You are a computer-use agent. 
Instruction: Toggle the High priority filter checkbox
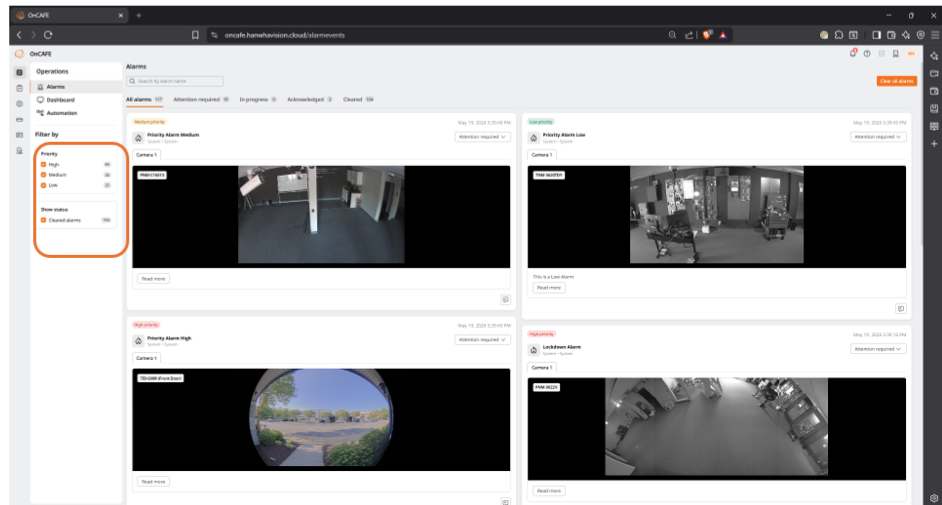(43, 165)
